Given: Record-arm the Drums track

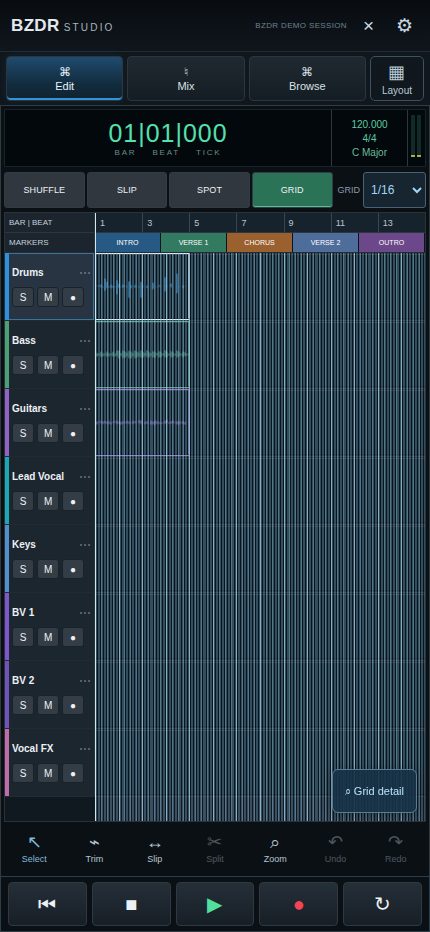Looking at the screenshot, I should point(73,297).
